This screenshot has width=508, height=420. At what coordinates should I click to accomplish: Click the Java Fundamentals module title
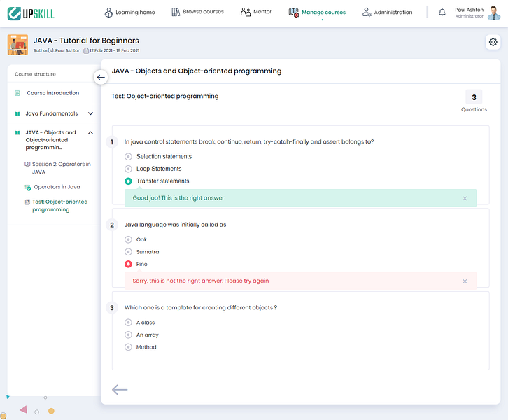click(52, 113)
